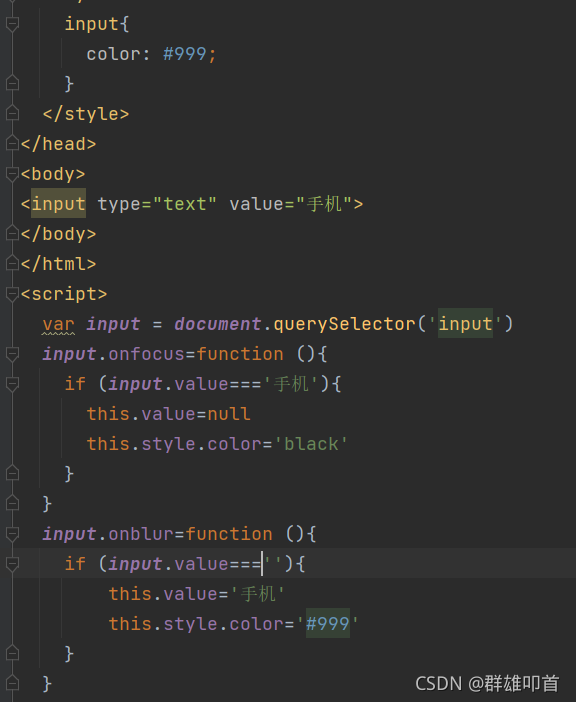Click the '#999' string in onblur handler
This screenshot has height=702, width=576.
pyautogui.click(x=328, y=624)
